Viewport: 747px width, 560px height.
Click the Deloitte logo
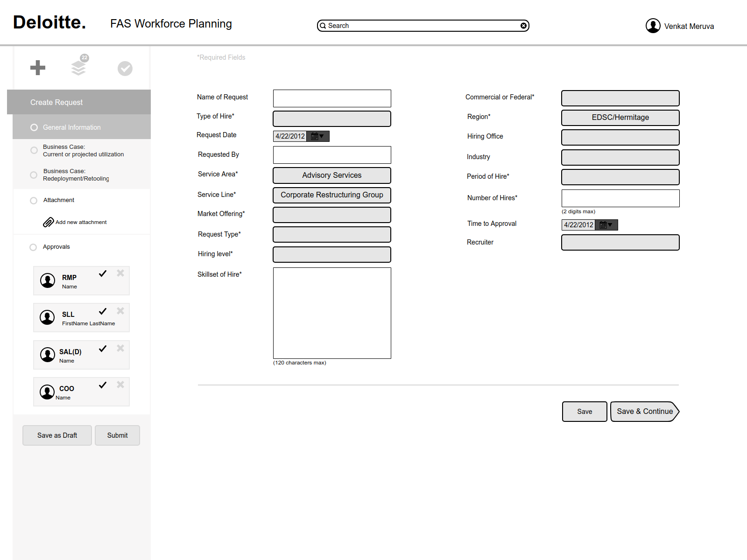pos(49,22)
